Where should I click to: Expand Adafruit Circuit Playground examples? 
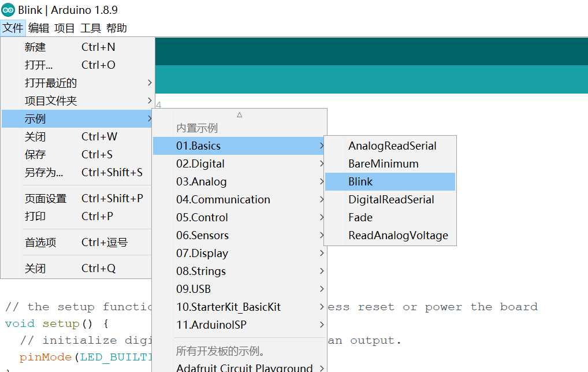pos(239,367)
